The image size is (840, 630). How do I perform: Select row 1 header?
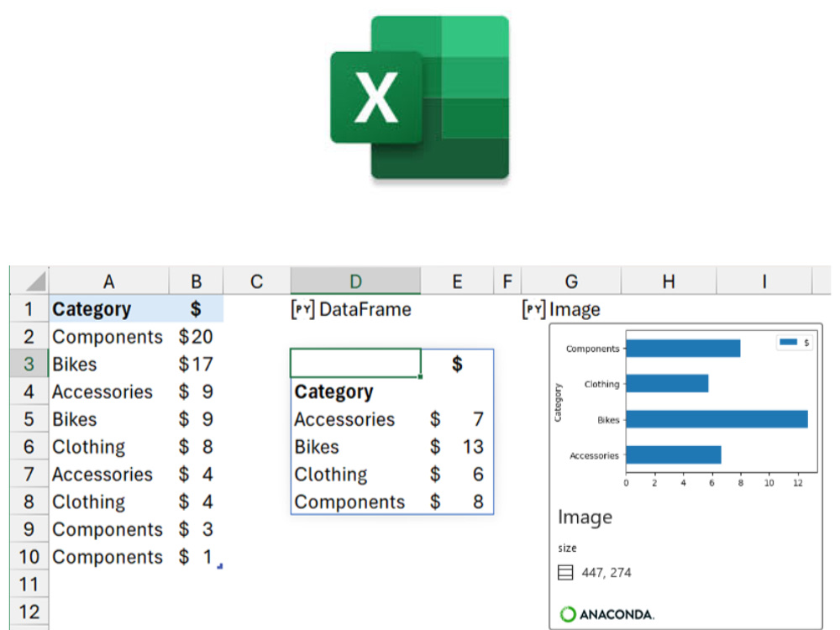(29, 309)
